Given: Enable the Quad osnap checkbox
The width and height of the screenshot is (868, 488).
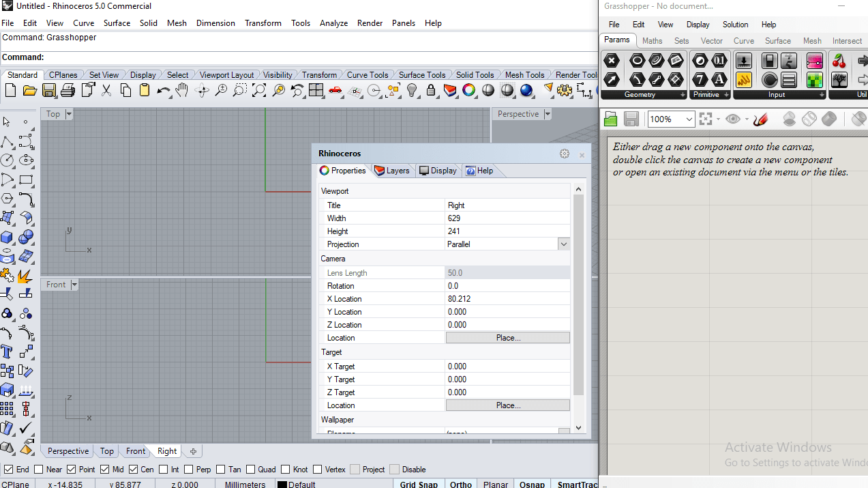Looking at the screenshot, I should 250,470.
